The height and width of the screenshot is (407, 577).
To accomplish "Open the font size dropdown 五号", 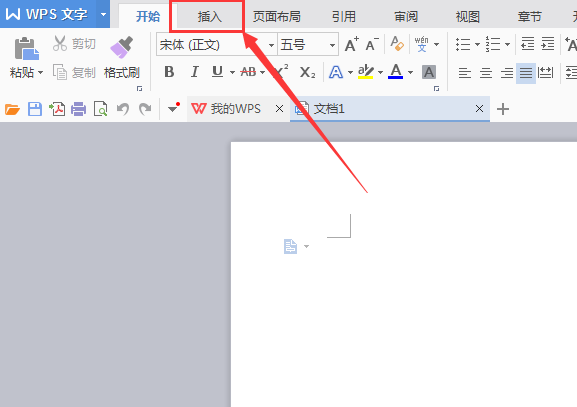I will [x=332, y=45].
